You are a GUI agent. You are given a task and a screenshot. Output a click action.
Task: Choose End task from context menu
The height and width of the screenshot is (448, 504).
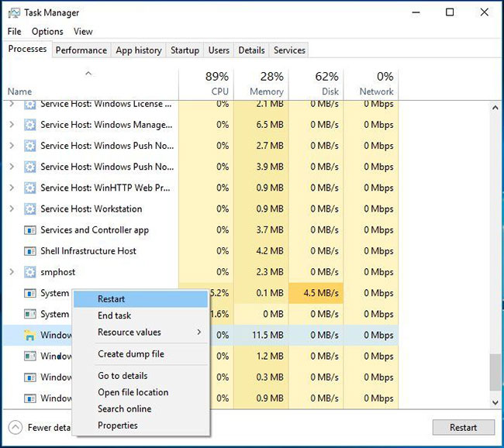pos(114,315)
